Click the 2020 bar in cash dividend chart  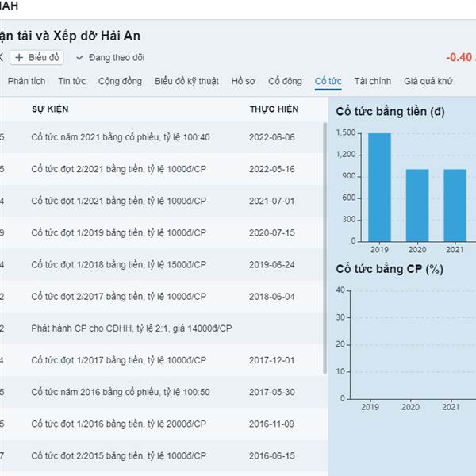click(417, 205)
